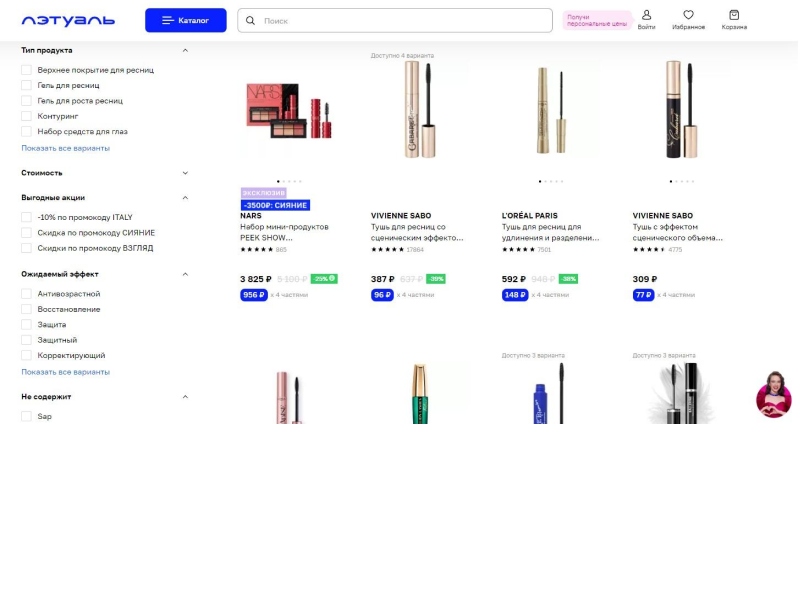Open NARS Набор мини-продуктов PEEK SHOW

tap(284, 232)
